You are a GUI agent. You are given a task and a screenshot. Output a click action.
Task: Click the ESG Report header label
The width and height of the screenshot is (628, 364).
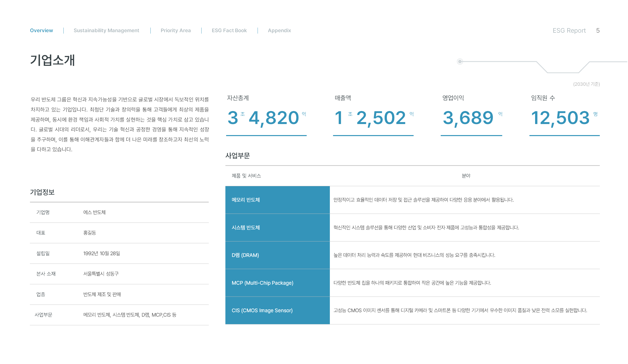(x=569, y=30)
